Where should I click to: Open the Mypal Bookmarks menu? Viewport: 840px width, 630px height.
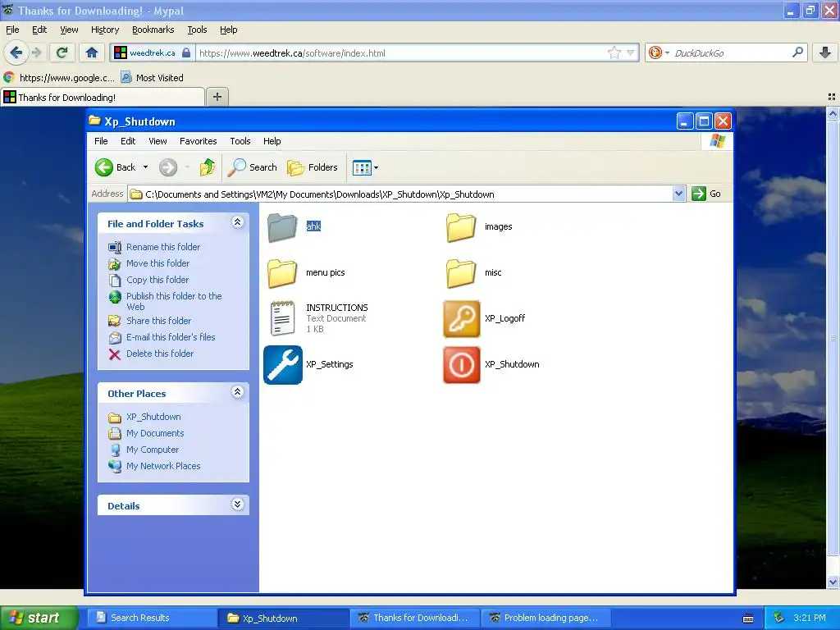click(x=153, y=30)
